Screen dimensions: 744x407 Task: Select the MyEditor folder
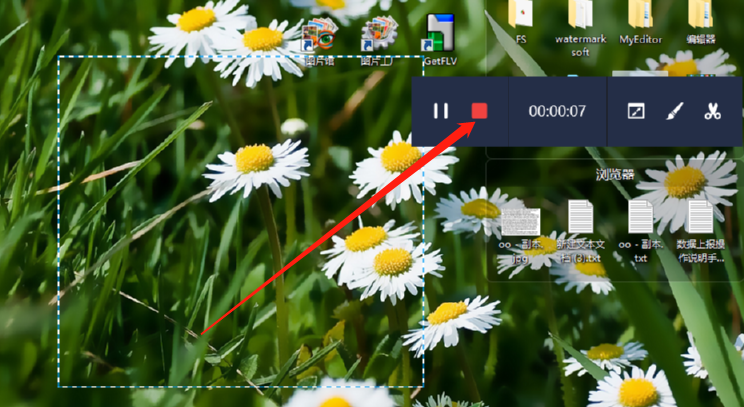pyautogui.click(x=641, y=23)
